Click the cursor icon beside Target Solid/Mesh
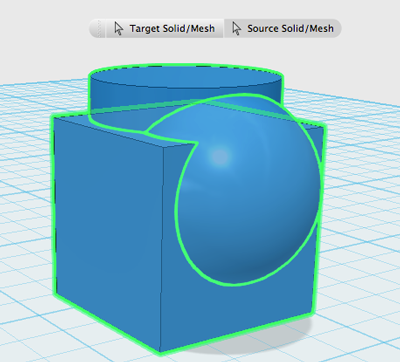Viewport: 400px width, 362px height. [x=118, y=29]
